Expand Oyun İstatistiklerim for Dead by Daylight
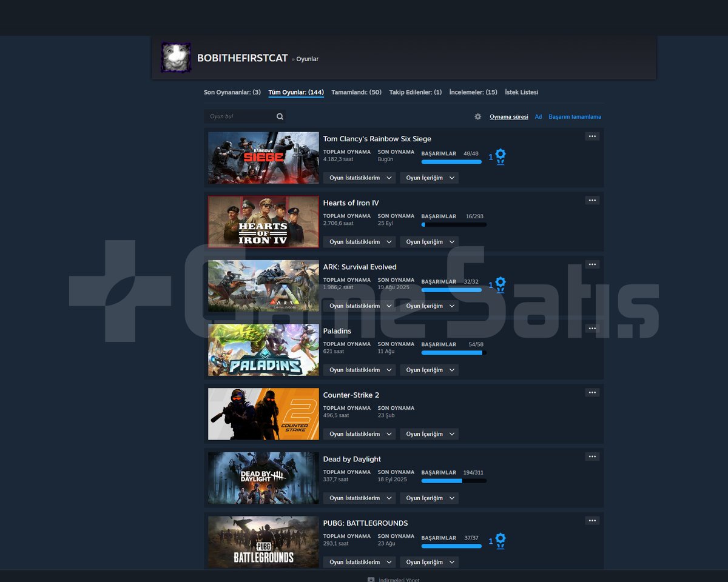 (x=359, y=498)
